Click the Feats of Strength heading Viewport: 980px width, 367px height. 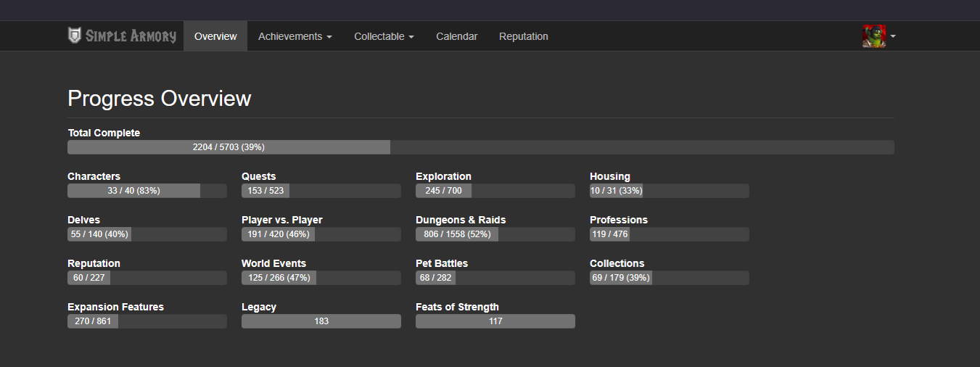(x=458, y=307)
